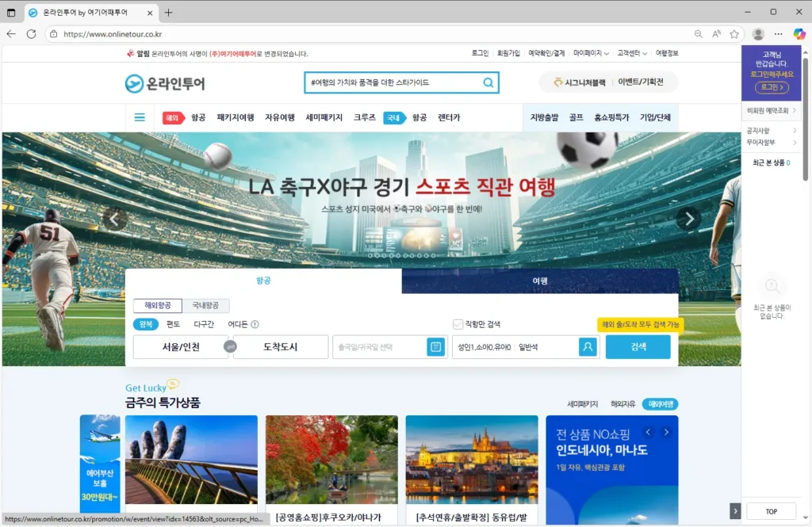Click the blue 검색 search button
The width and height of the screenshot is (812, 527).
coord(638,346)
